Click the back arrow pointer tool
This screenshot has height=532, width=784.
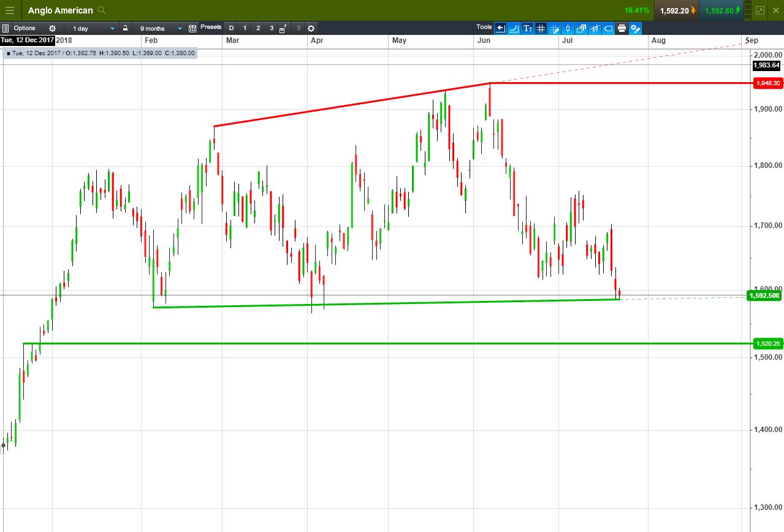pyautogui.click(x=501, y=28)
